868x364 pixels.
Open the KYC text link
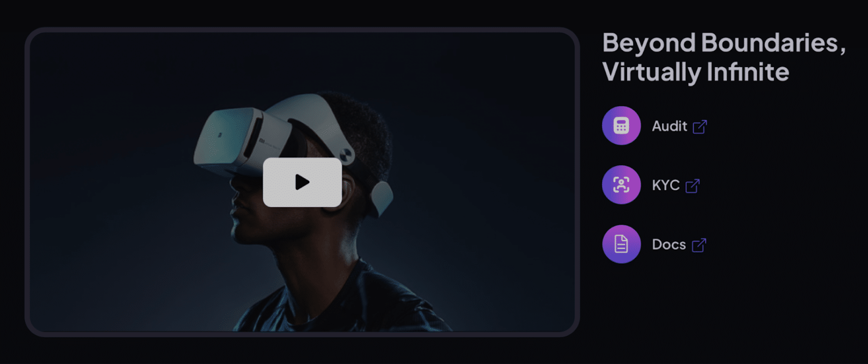[666, 185]
